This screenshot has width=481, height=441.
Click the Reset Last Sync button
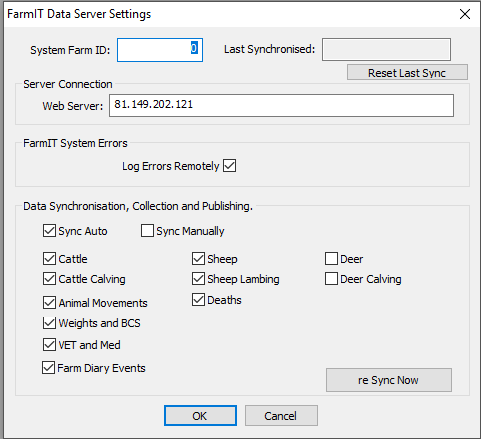pyautogui.click(x=407, y=73)
